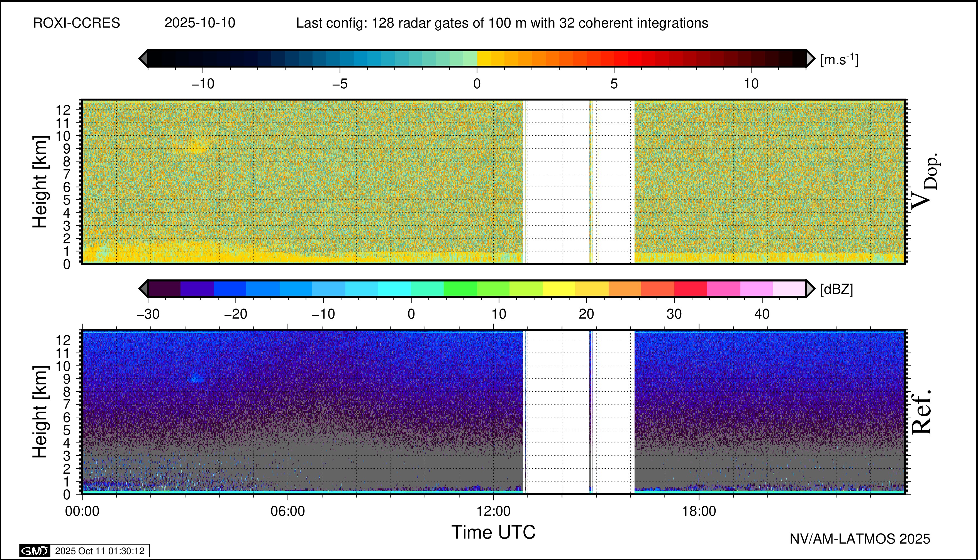Click the GMT timestamp 2025 Oct 11 01:30:12
Image resolution: width=978 pixels, height=560 pixels.
[99, 551]
